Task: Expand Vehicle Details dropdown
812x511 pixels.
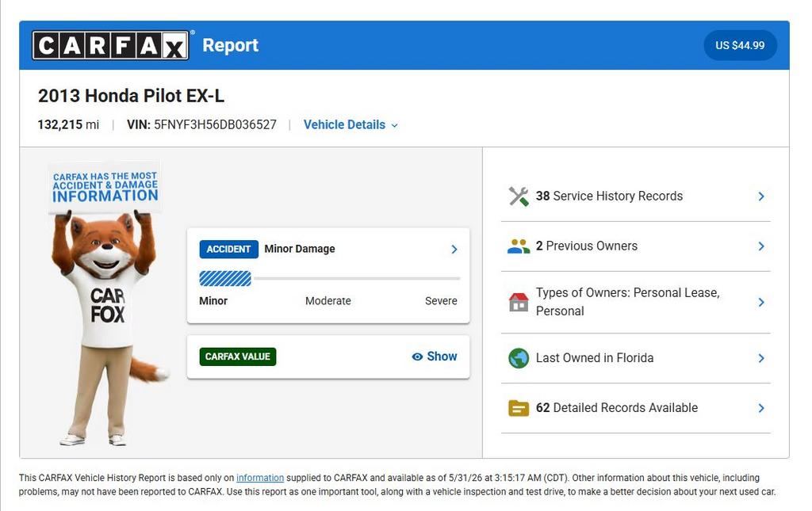Action: click(350, 125)
